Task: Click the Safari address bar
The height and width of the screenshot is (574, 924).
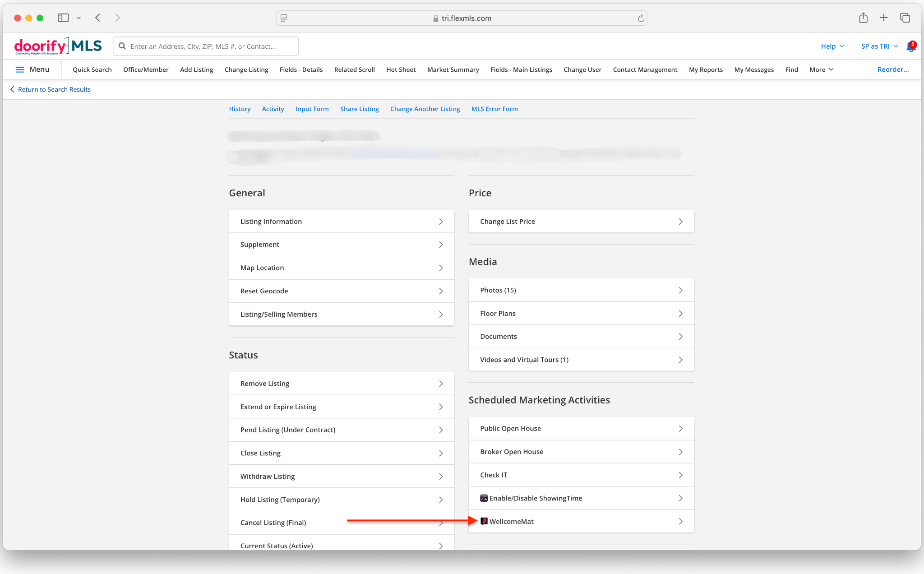Action: tap(462, 19)
